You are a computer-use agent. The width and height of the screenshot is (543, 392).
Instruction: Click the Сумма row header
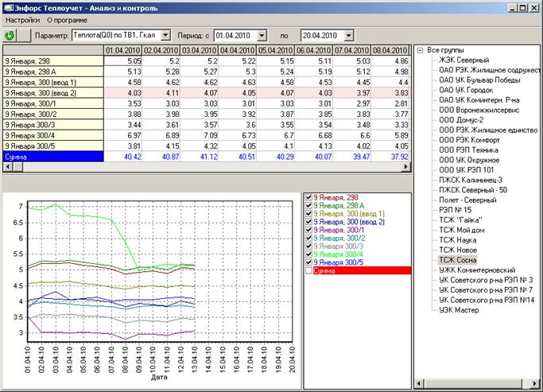53,157
